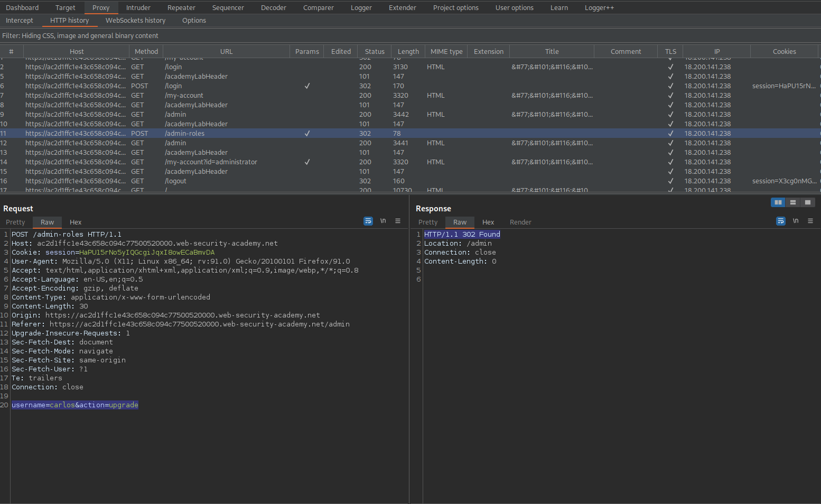Screen dimensions: 821x504
Task: Click the username=carlos&action=upgrade request body
Action: coord(75,405)
